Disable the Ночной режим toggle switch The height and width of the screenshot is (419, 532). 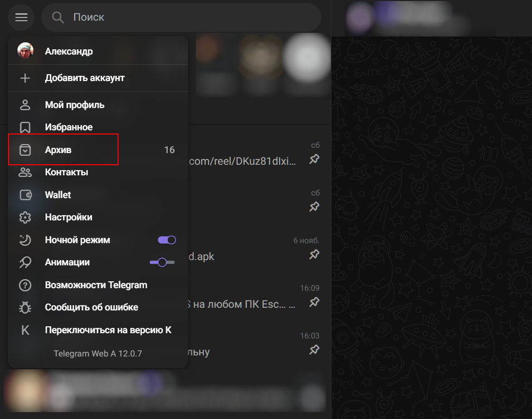coord(167,240)
